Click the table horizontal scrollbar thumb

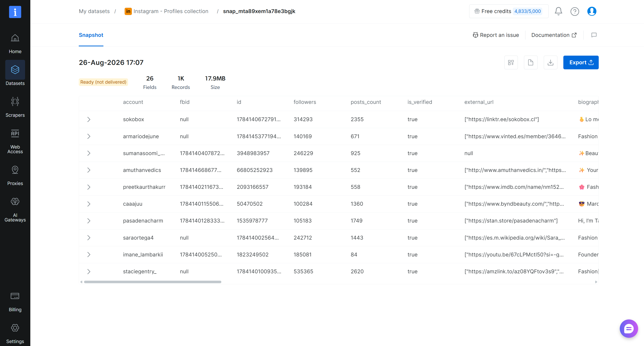coord(152,282)
